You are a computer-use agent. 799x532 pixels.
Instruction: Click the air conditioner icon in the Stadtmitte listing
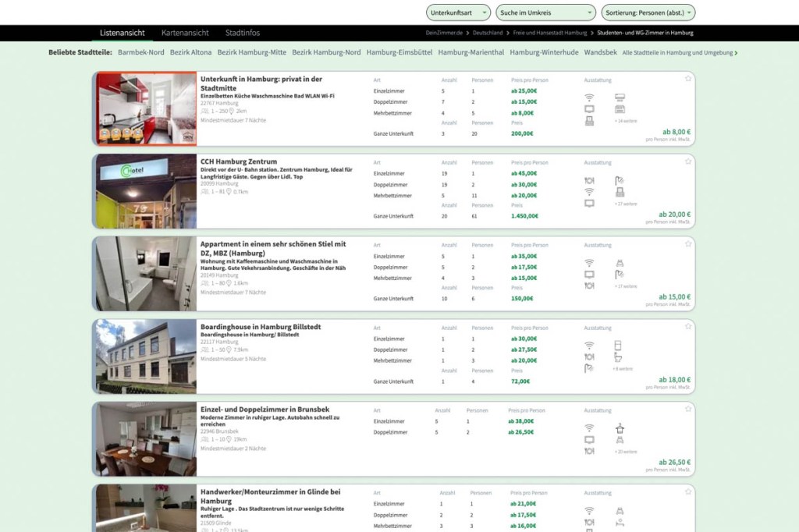(620, 98)
